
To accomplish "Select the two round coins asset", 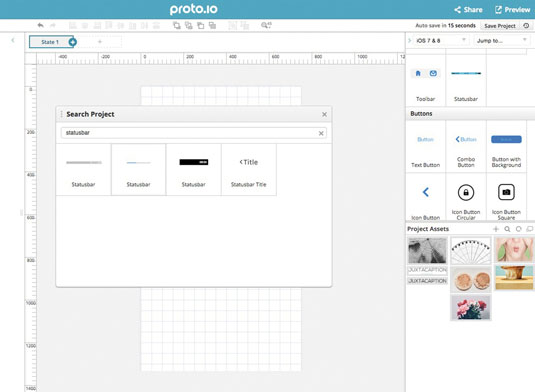I will click(471, 279).
